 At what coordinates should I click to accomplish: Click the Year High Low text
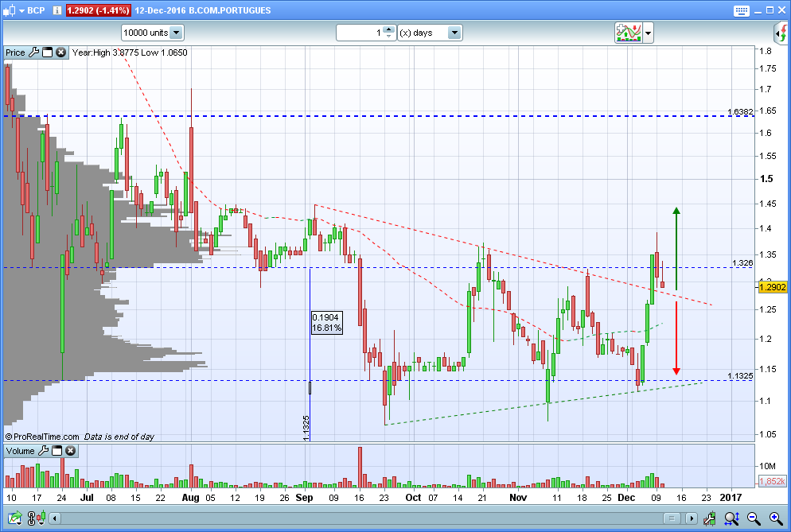click(x=130, y=52)
